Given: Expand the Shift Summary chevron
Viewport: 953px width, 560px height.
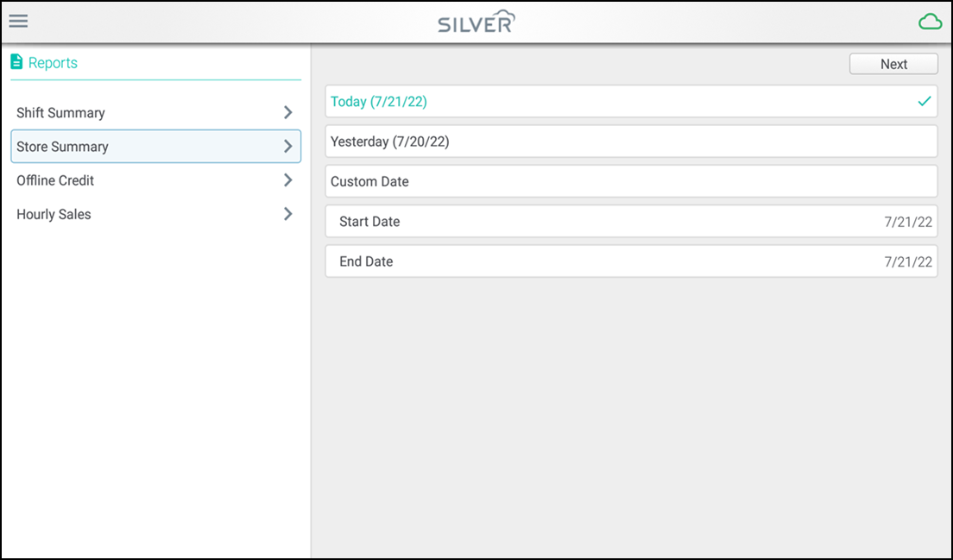Looking at the screenshot, I should (288, 112).
